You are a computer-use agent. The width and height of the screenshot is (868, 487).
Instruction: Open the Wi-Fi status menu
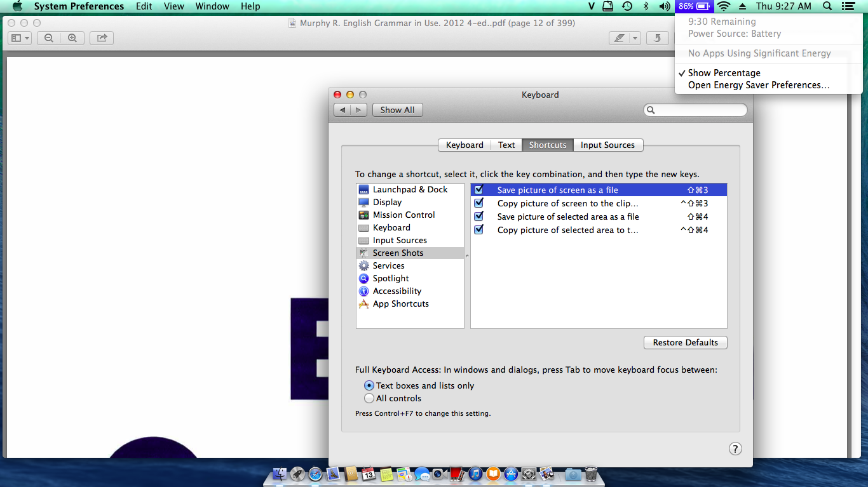click(x=723, y=6)
